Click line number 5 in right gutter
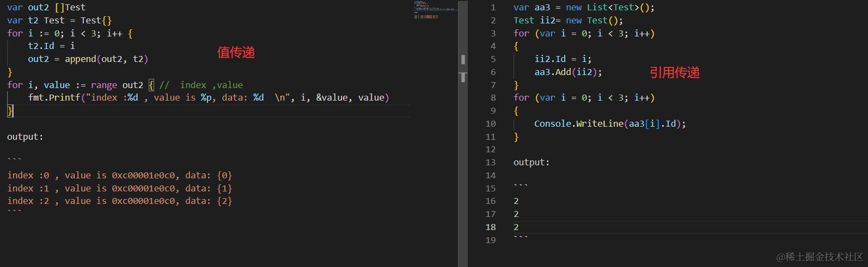The height and width of the screenshot is (267, 868). point(493,59)
